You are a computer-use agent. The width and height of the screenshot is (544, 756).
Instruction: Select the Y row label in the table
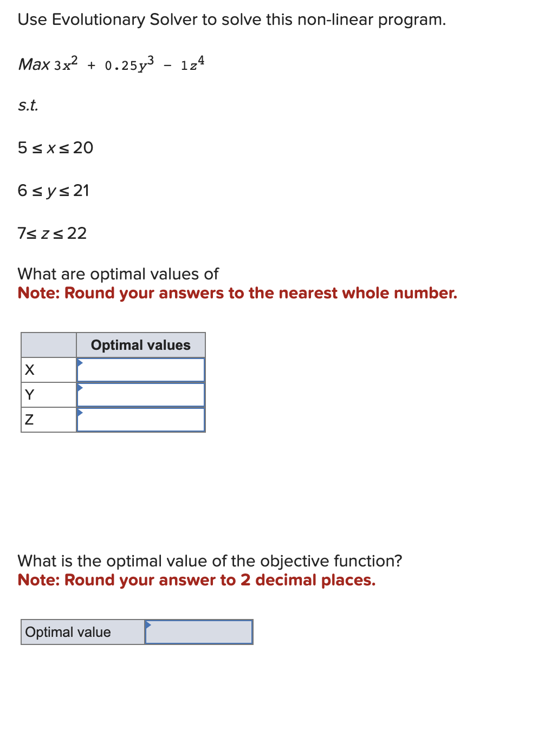[x=30, y=395]
